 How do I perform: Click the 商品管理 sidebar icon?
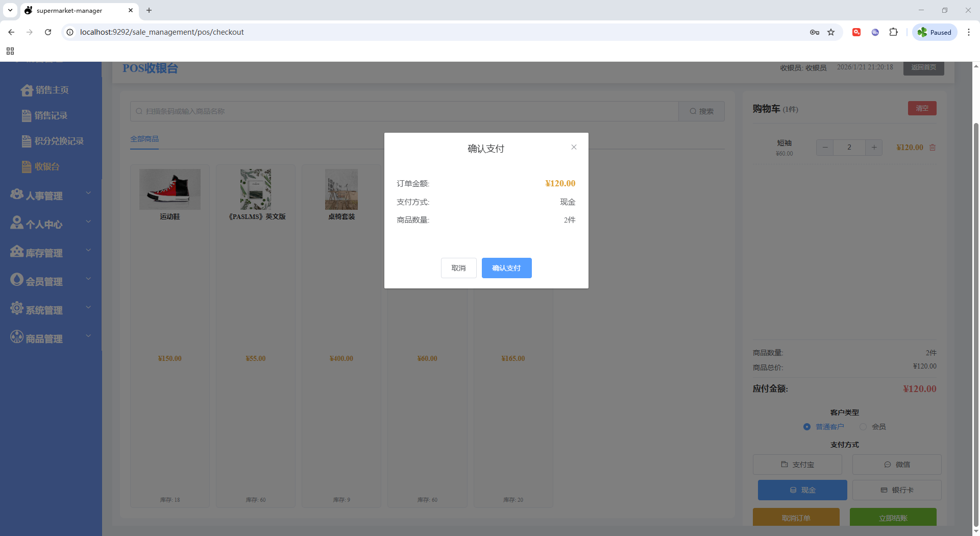pos(17,337)
